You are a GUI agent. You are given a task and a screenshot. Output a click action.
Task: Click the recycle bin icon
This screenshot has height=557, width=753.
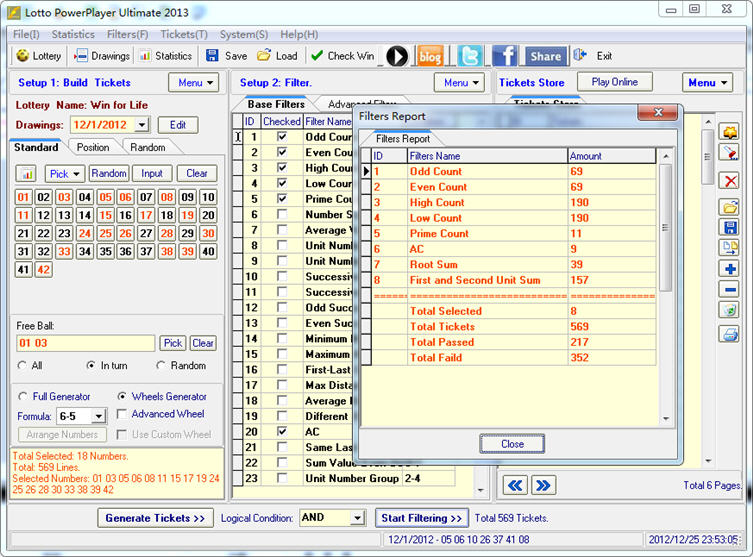click(x=729, y=310)
